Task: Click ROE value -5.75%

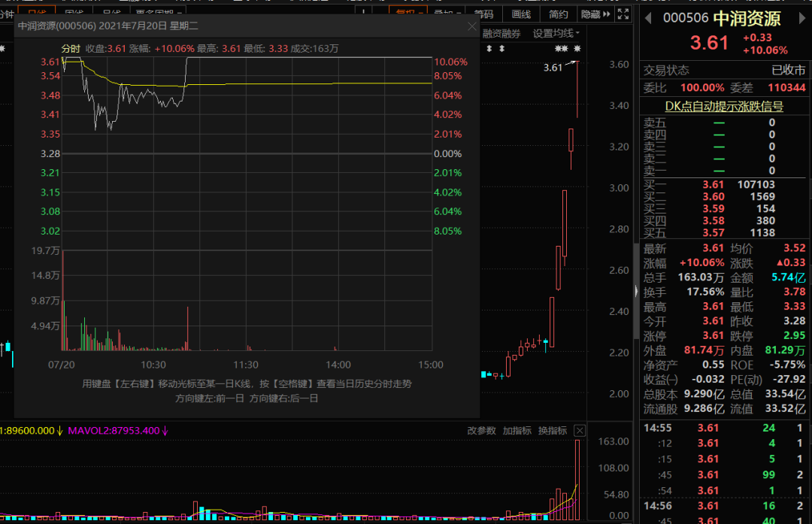Action: (788, 365)
